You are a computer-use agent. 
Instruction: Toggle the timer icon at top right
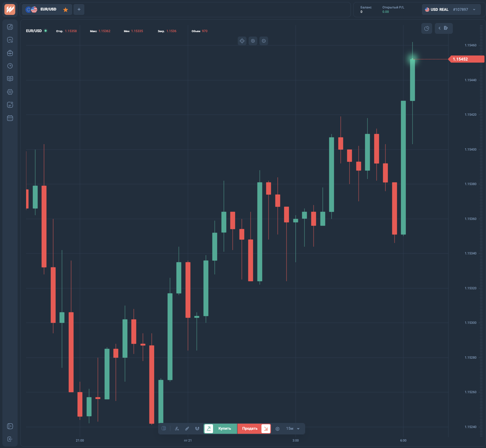coord(426,28)
